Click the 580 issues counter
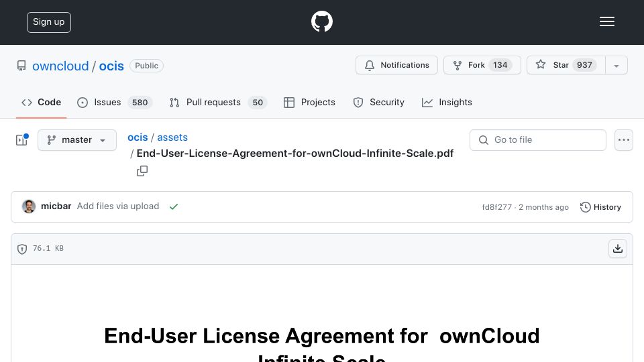Viewport: 644px width, 362px height. coord(140,102)
